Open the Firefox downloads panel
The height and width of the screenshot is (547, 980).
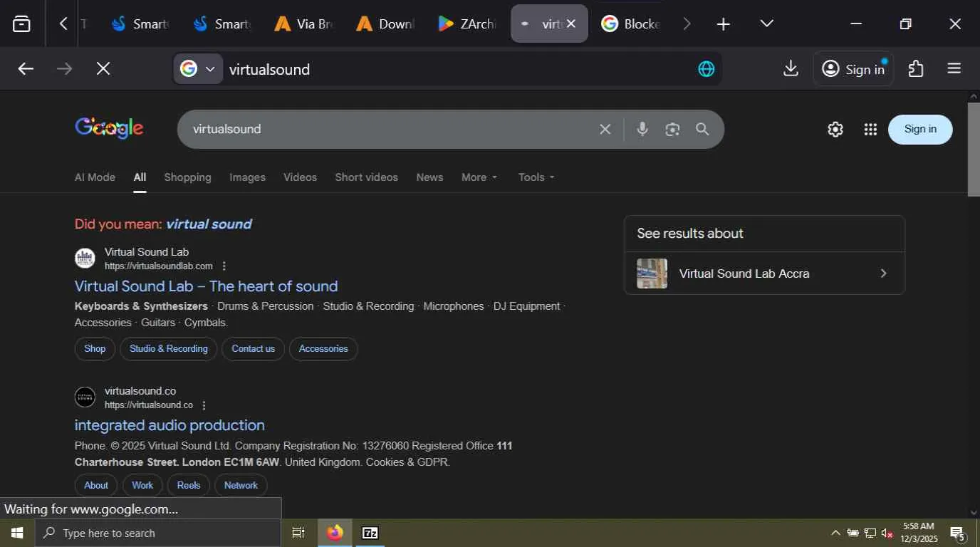791,69
